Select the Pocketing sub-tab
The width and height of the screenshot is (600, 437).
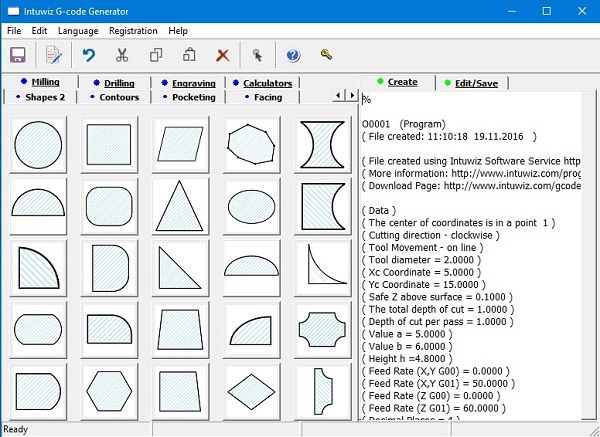(x=193, y=97)
